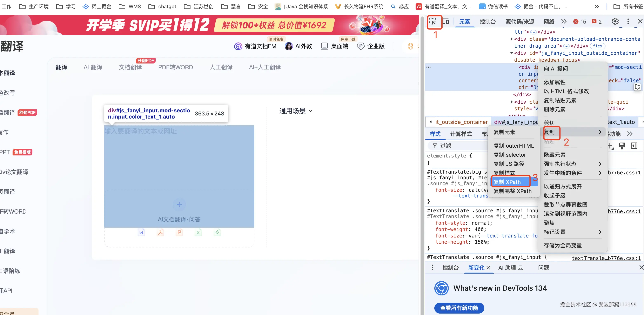Open DevTools three-dot customize menu
This screenshot has width=644, height=315.
tap(628, 21)
